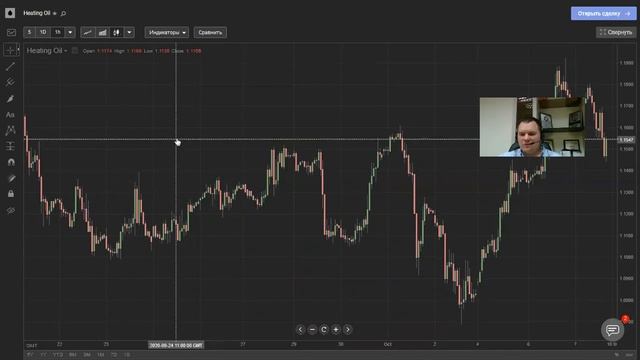Image resolution: width=640 pixels, height=360 pixels.
Task: Select the crosshair cursor tool
Action: (x=10, y=50)
